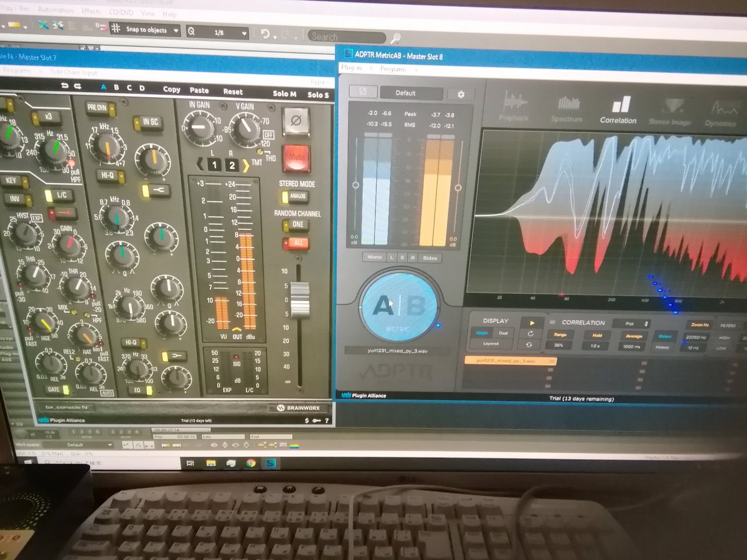
Task: Toggle the PRE DYN switch
Action: point(101,108)
